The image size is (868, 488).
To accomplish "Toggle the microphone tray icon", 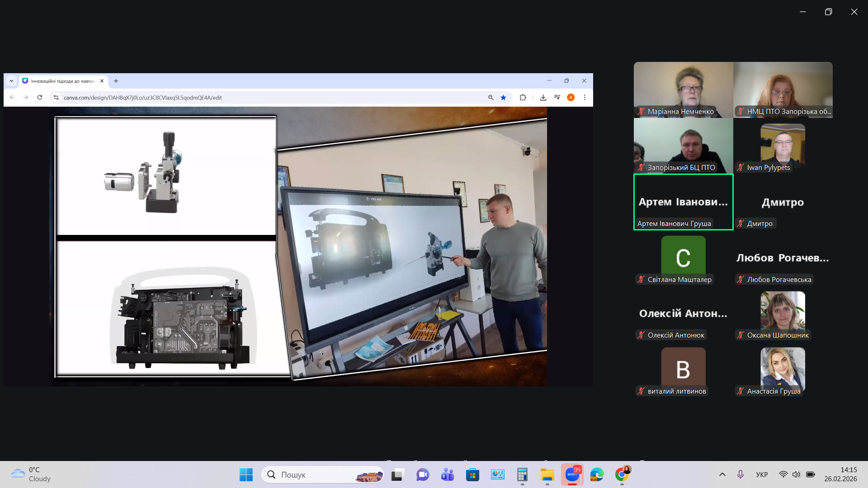I will pyautogui.click(x=741, y=474).
